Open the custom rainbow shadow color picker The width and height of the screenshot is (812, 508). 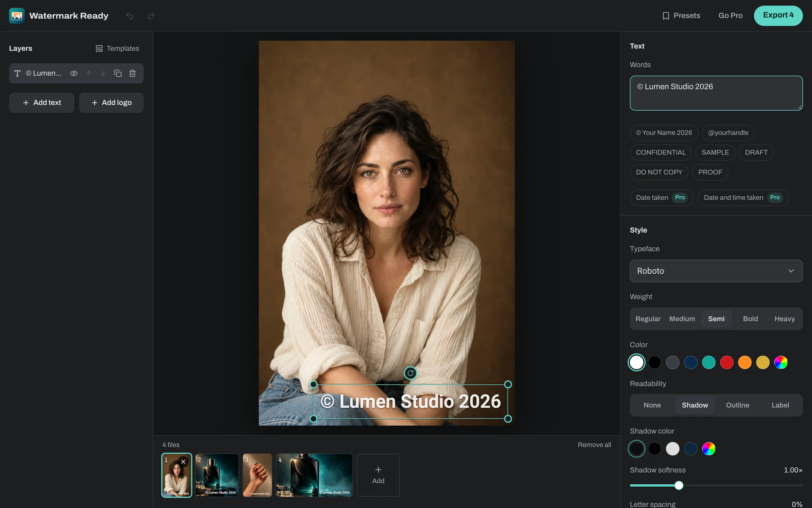pyautogui.click(x=709, y=449)
